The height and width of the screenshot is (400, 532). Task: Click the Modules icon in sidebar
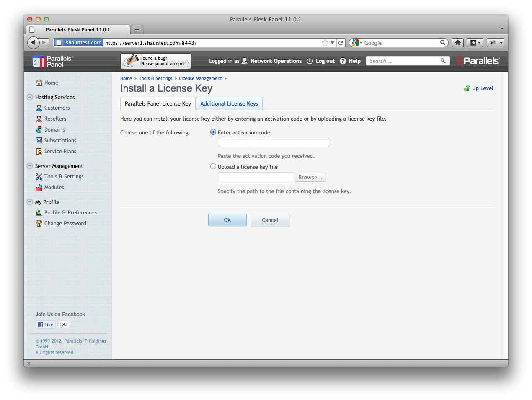point(39,188)
